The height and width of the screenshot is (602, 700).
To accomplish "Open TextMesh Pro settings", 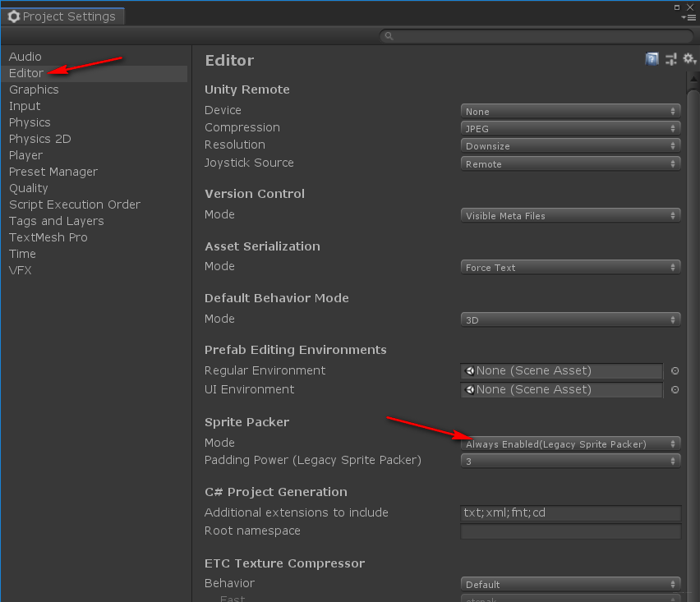I will coord(48,237).
